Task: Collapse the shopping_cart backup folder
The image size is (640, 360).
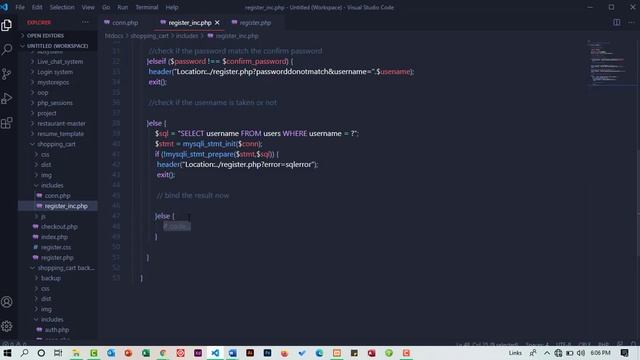Action: point(65,268)
